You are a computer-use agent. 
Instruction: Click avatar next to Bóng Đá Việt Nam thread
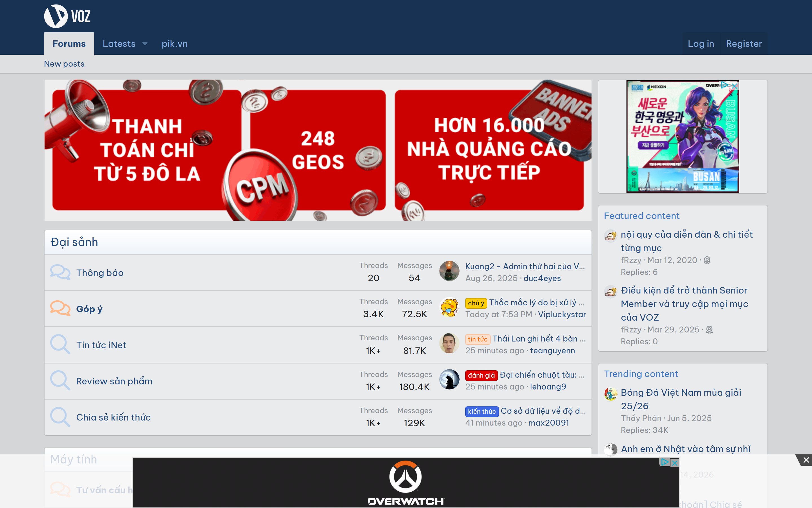pos(611,394)
